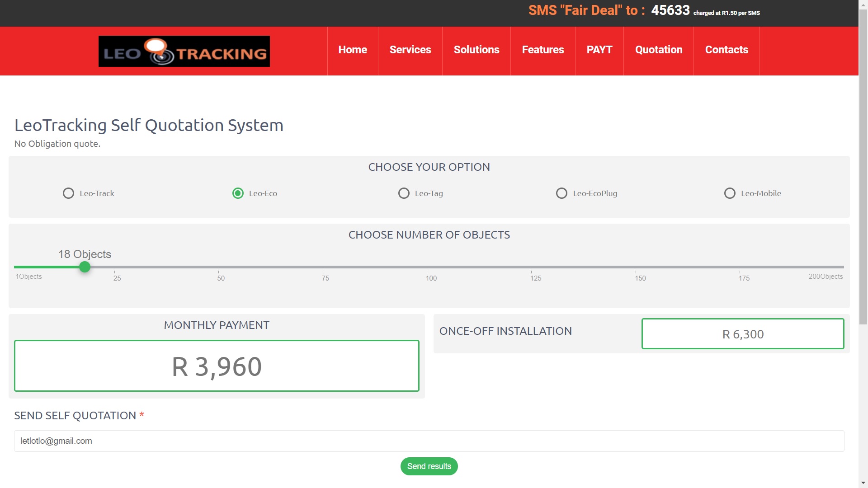Click the '1Objects' minimum label
The width and height of the screenshot is (868, 488).
coord(28,277)
